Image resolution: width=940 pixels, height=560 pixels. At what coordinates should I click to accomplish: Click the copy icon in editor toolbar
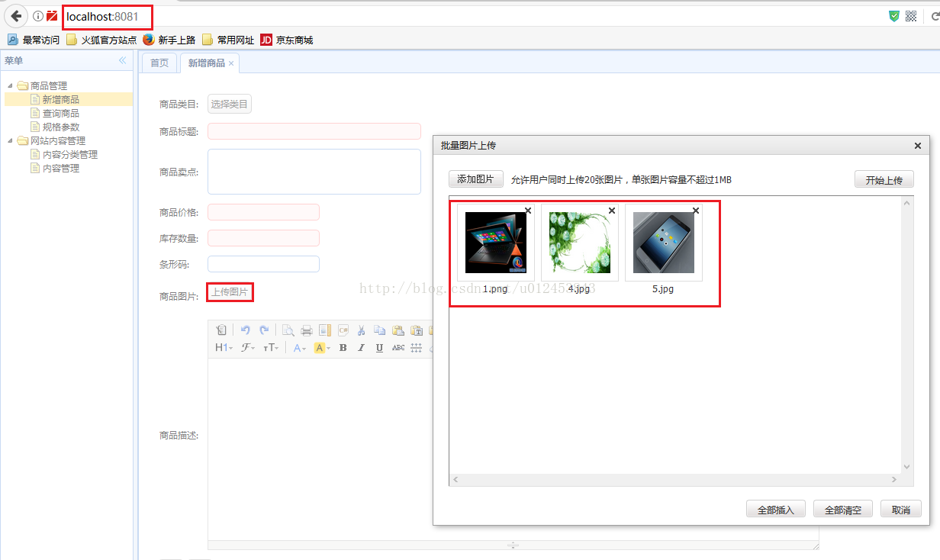point(380,330)
